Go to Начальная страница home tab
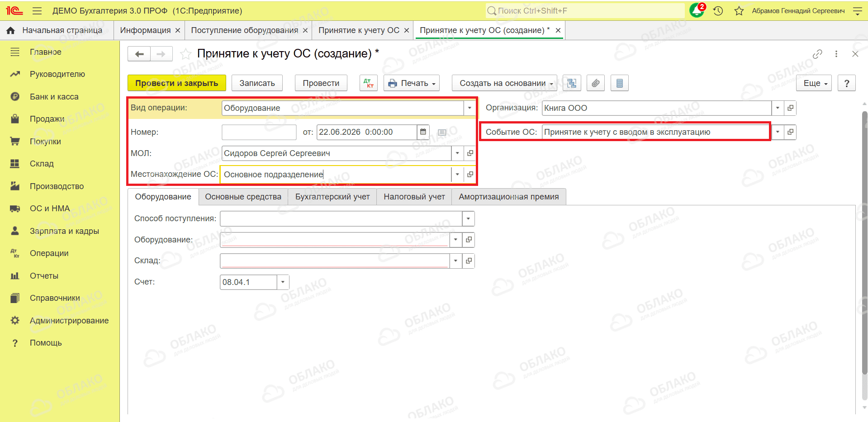The image size is (868, 422). pos(55,30)
